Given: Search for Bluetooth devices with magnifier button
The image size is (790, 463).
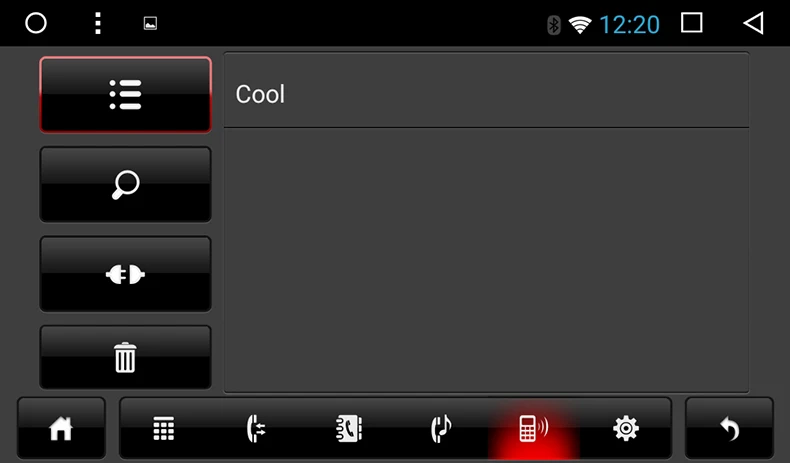Looking at the screenshot, I should (125, 184).
